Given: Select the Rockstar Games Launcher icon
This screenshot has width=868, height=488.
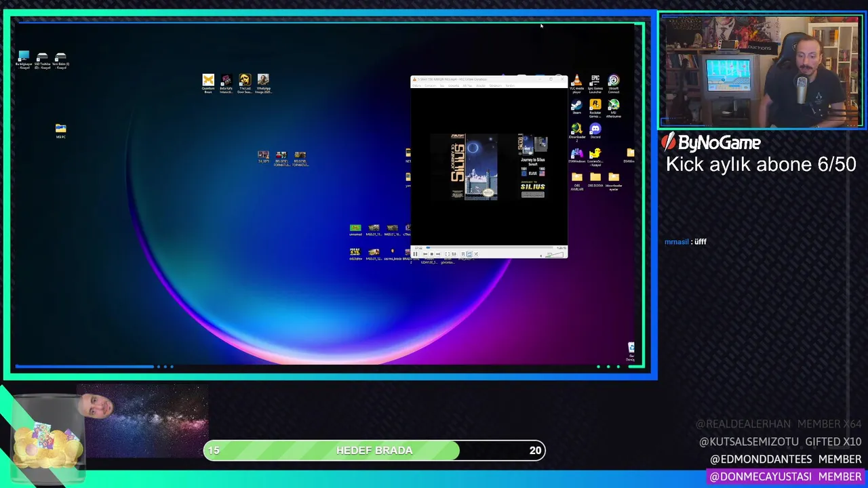Looking at the screenshot, I should [x=595, y=108].
